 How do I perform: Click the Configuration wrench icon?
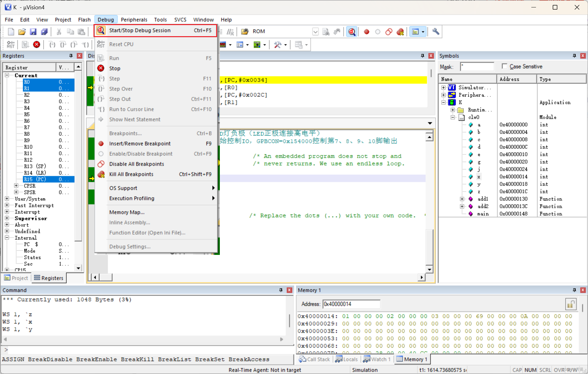click(436, 31)
